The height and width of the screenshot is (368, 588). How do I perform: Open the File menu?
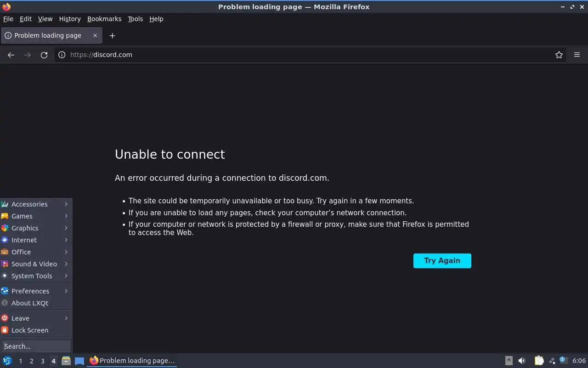pos(8,19)
